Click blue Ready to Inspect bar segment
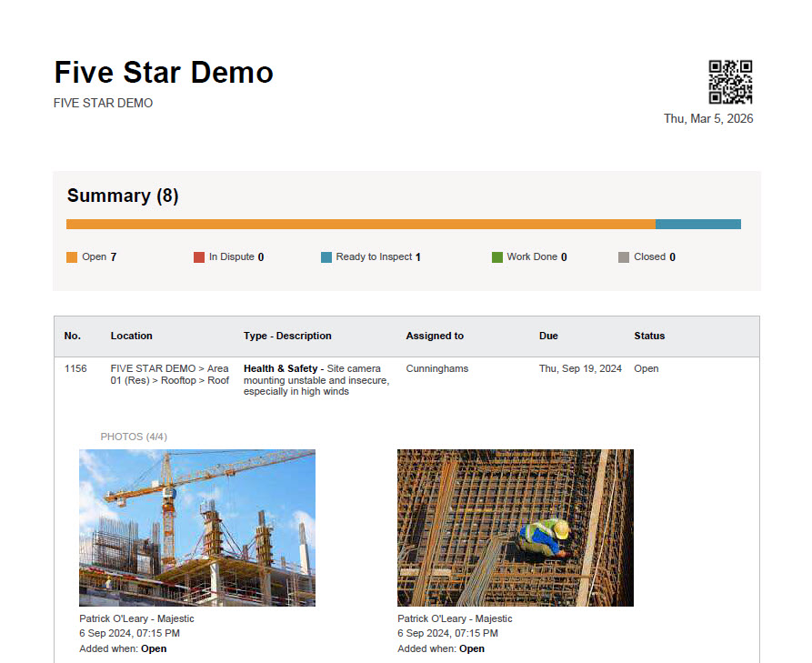The height and width of the screenshot is (663, 812). (697, 224)
